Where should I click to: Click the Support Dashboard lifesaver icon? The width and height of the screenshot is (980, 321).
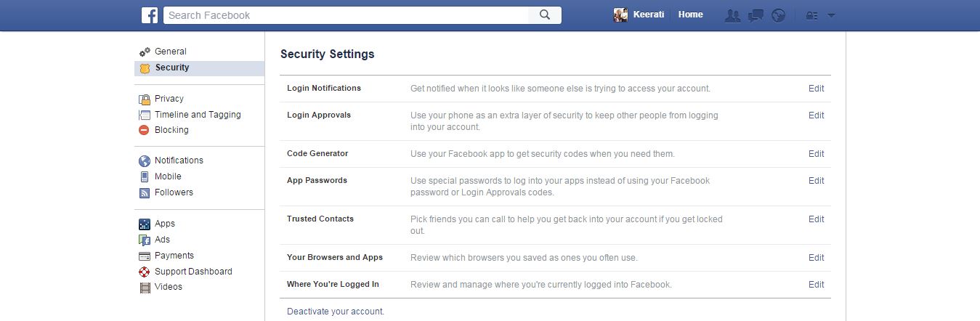(x=145, y=272)
